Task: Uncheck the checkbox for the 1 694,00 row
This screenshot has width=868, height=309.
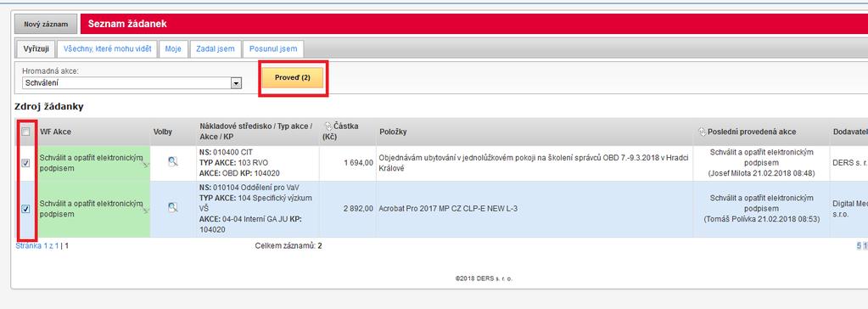Action: tap(25, 163)
